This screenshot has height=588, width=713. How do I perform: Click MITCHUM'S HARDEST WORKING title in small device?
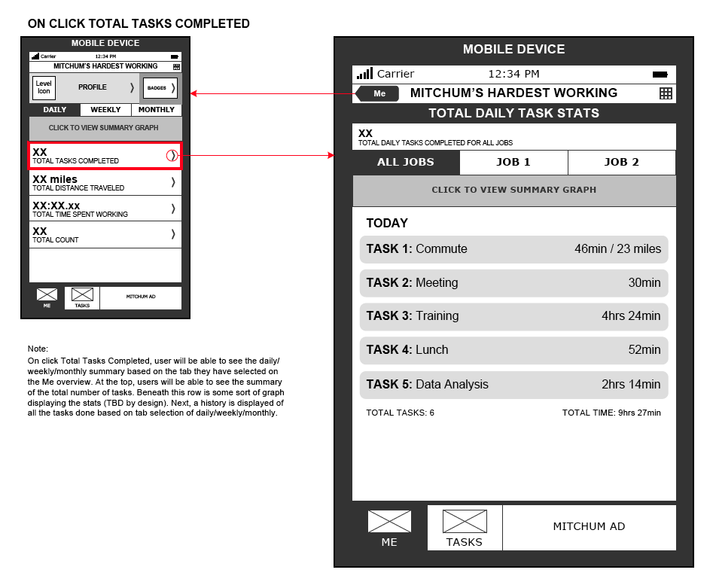(105, 66)
